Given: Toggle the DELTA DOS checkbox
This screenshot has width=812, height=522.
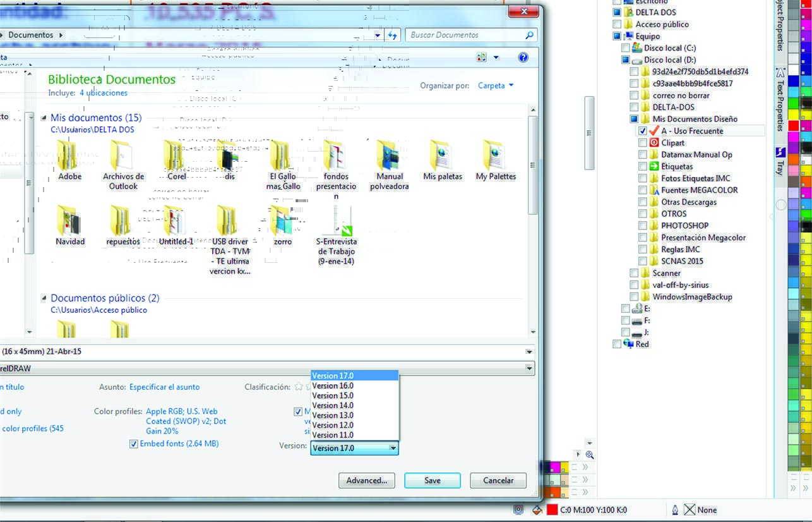Looking at the screenshot, I should 617,13.
